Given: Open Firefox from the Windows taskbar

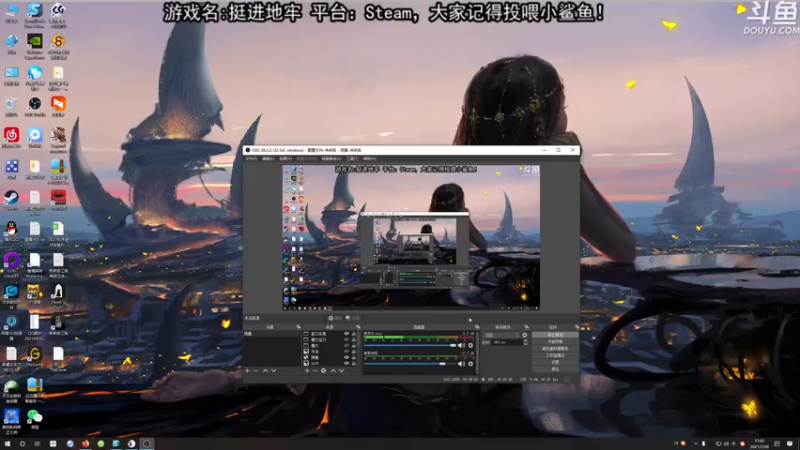Looking at the screenshot, I should (85, 444).
